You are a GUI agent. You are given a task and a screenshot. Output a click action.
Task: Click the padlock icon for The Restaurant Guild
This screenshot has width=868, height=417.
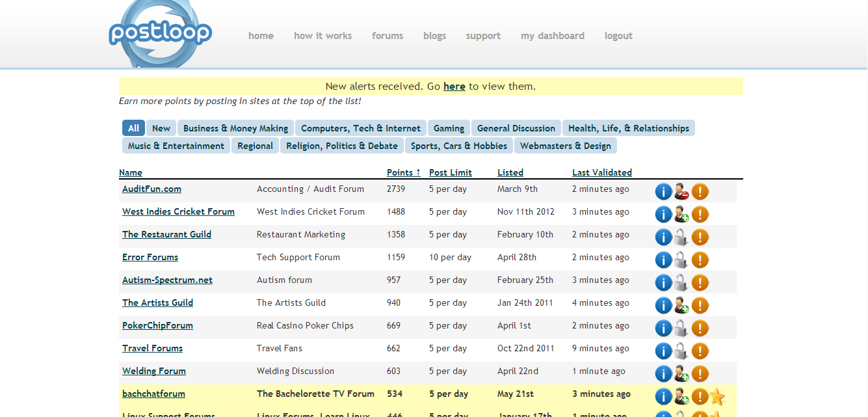click(681, 237)
